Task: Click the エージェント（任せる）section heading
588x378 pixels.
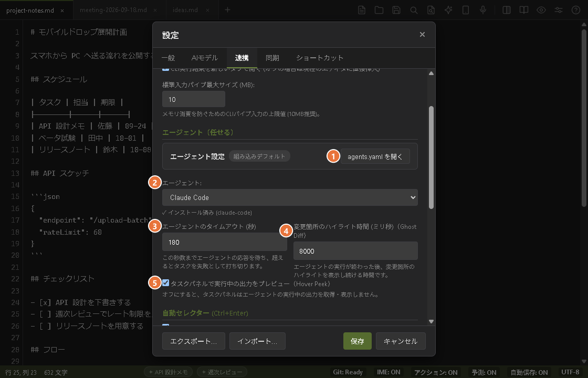Action: [198, 132]
